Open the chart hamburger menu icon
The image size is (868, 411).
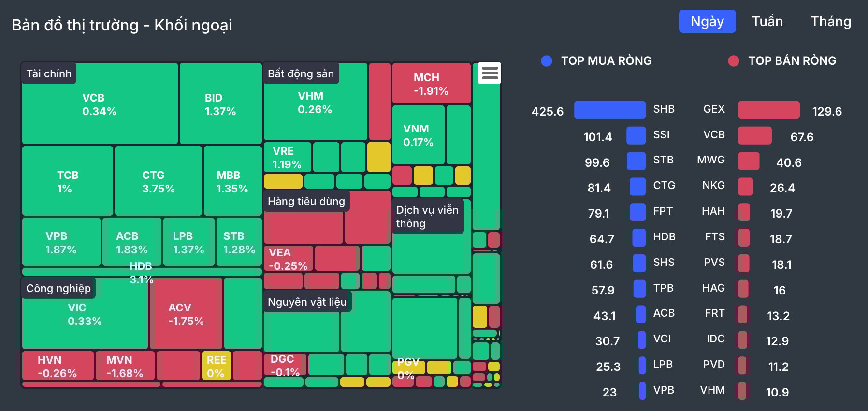(490, 73)
